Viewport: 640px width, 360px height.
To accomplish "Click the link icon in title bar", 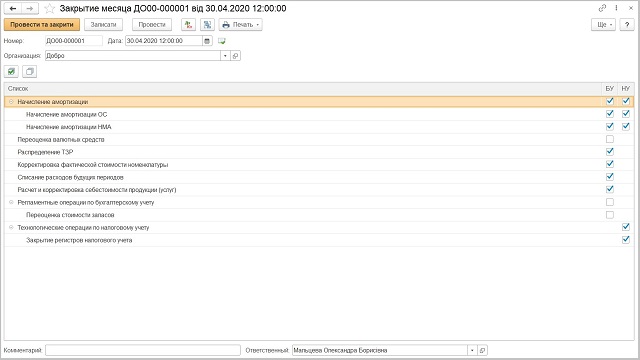I will click(602, 8).
